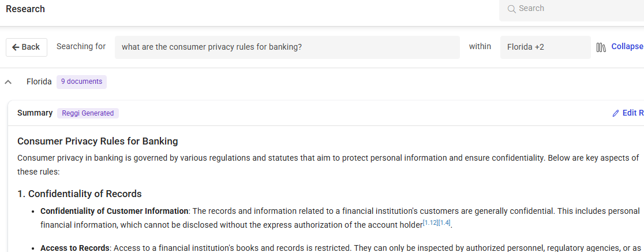
Task: Click the Collapse link
Action: 627,47
